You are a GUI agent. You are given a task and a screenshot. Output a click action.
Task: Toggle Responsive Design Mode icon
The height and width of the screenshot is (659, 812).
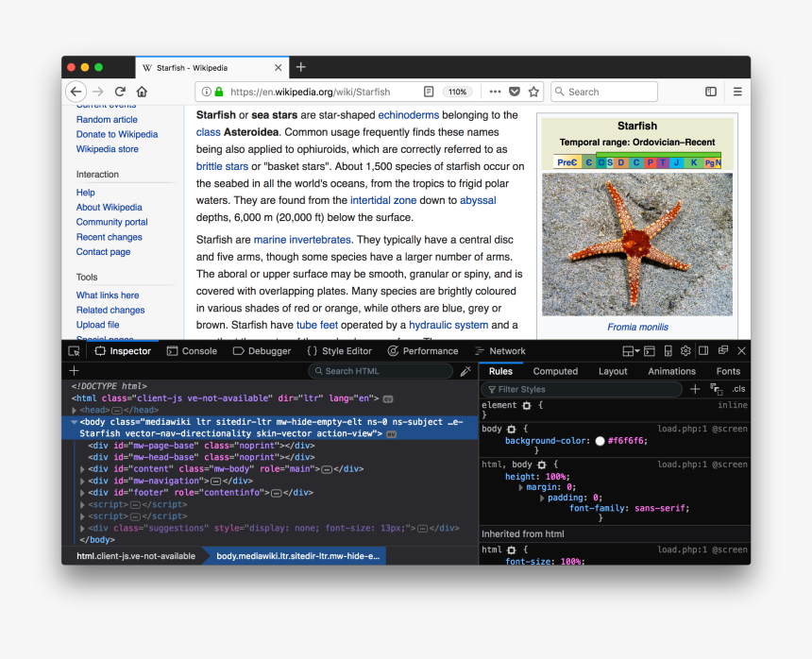coord(668,351)
